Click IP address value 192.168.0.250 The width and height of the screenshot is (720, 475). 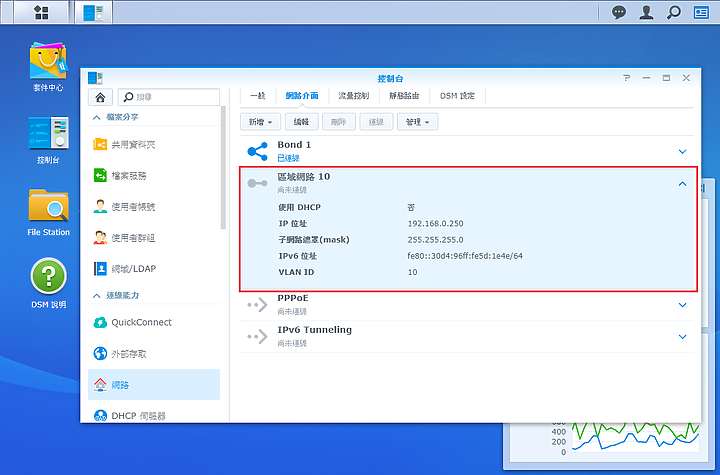tap(435, 224)
